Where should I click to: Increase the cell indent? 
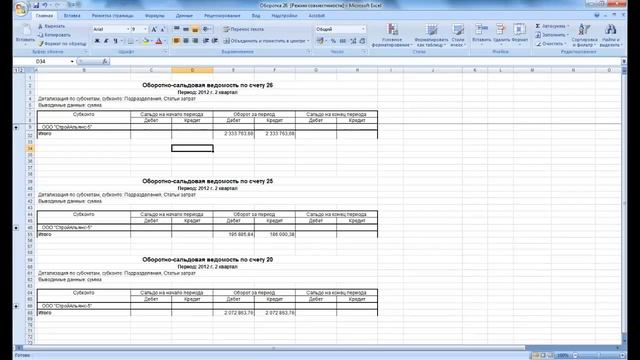215,41
